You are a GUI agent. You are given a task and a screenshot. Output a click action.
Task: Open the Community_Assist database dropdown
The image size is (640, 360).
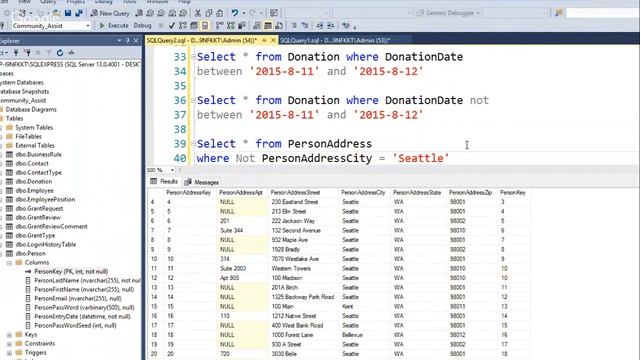(87, 26)
